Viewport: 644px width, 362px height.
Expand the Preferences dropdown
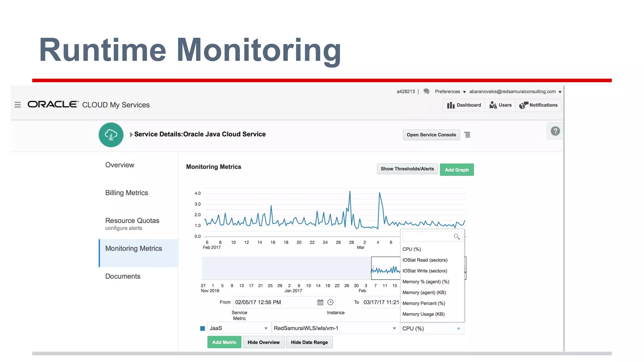coord(450,91)
